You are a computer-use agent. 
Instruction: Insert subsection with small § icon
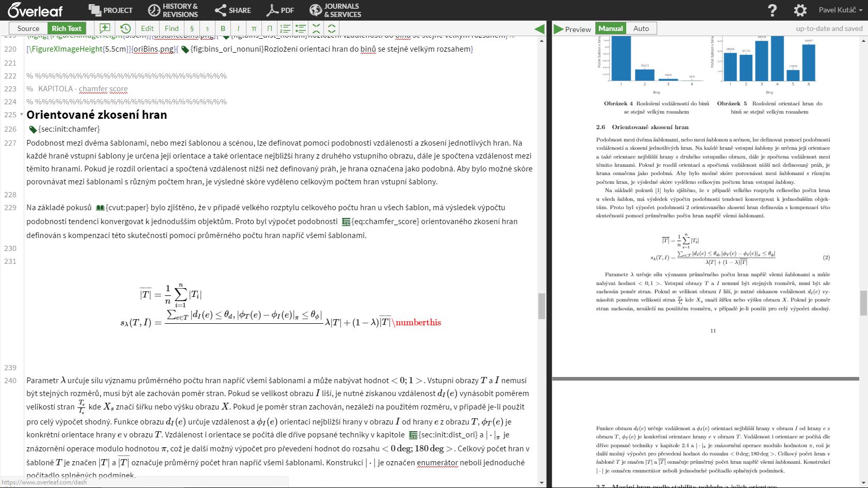[x=207, y=28]
